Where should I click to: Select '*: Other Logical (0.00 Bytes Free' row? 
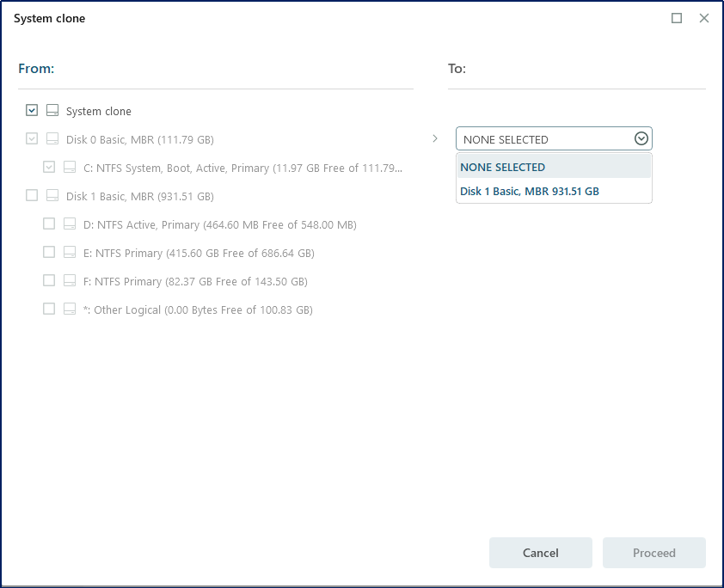198,309
